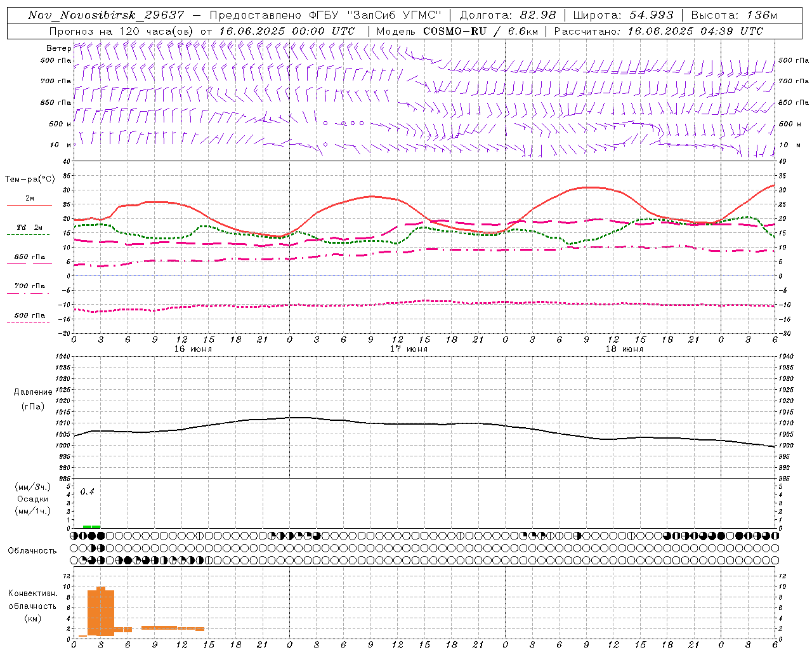Select the provider text ФГБУ "ЗапСиб УГМС"
The height and width of the screenshot is (650, 812).
coord(377,15)
